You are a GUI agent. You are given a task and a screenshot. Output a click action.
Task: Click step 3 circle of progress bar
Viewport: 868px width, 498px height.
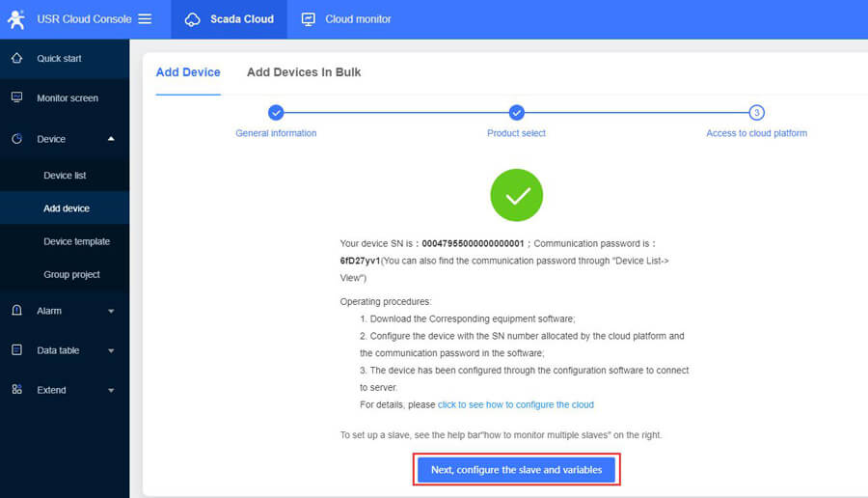tap(757, 113)
